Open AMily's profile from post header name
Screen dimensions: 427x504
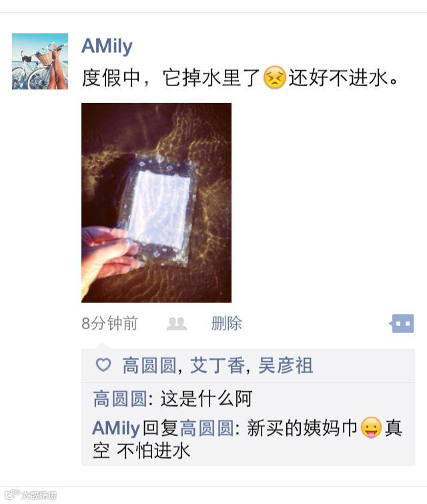107,46
